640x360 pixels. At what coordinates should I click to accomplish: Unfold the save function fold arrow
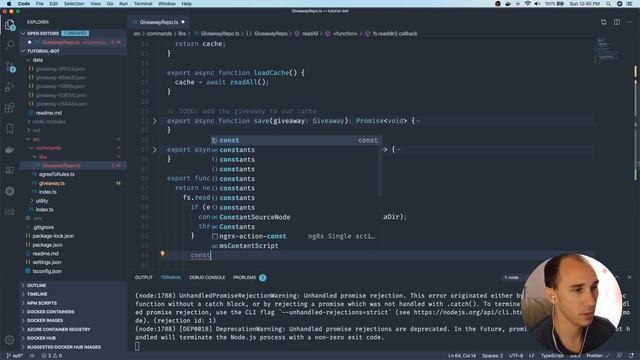tap(155, 121)
